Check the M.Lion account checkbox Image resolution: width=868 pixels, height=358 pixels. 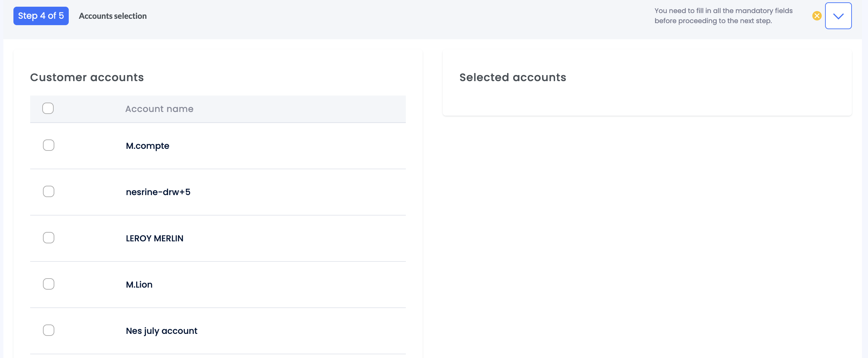pos(48,284)
